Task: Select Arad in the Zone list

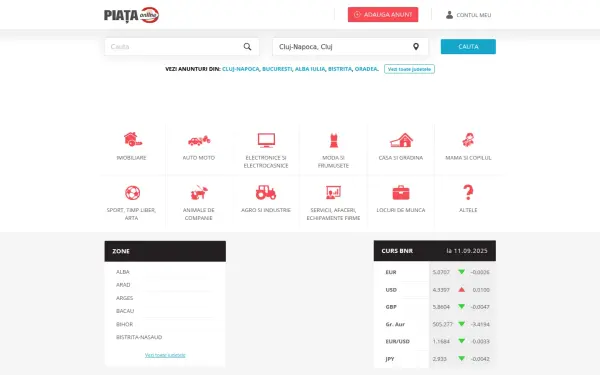Action: (123, 285)
